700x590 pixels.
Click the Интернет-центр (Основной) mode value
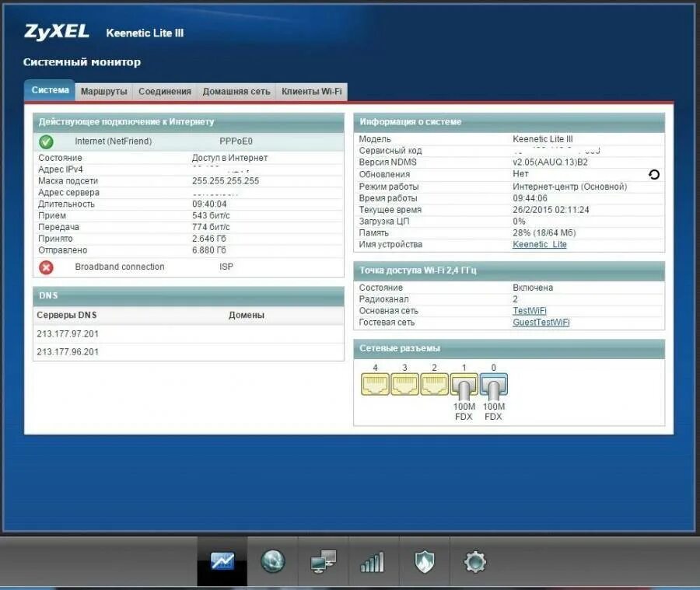(x=569, y=187)
